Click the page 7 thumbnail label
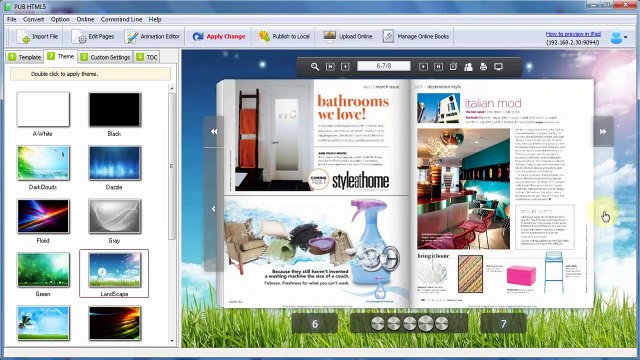 point(503,324)
